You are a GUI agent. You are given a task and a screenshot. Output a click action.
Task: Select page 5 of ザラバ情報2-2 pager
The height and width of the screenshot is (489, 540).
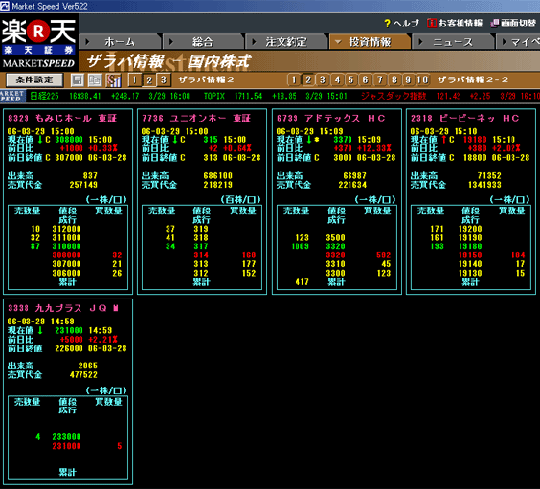pyautogui.click(x=351, y=80)
